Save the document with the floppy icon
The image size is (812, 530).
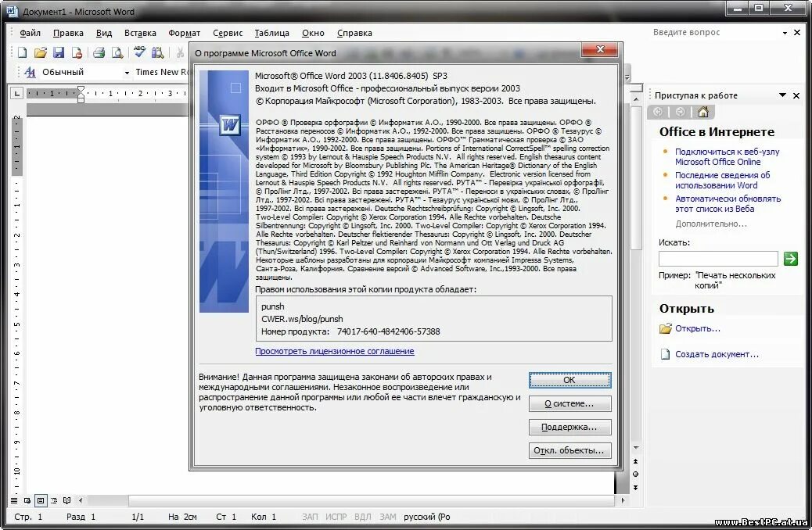point(59,52)
